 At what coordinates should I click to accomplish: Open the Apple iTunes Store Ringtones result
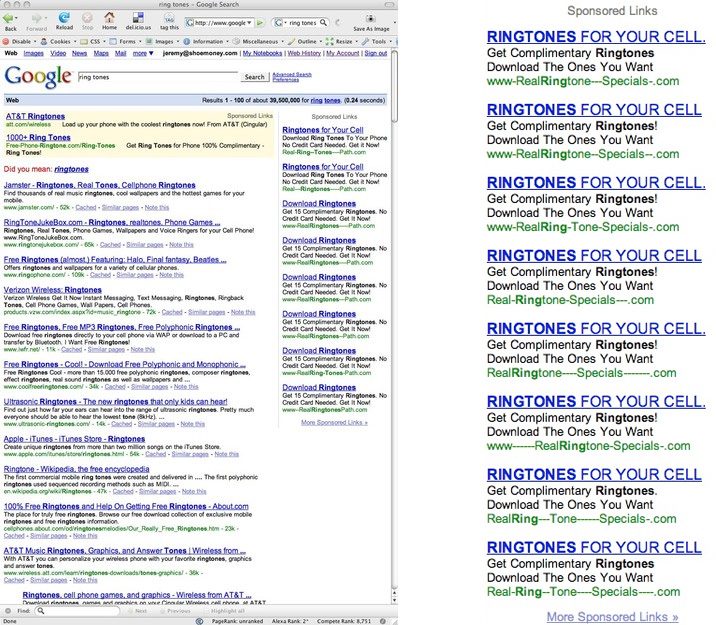[74, 439]
